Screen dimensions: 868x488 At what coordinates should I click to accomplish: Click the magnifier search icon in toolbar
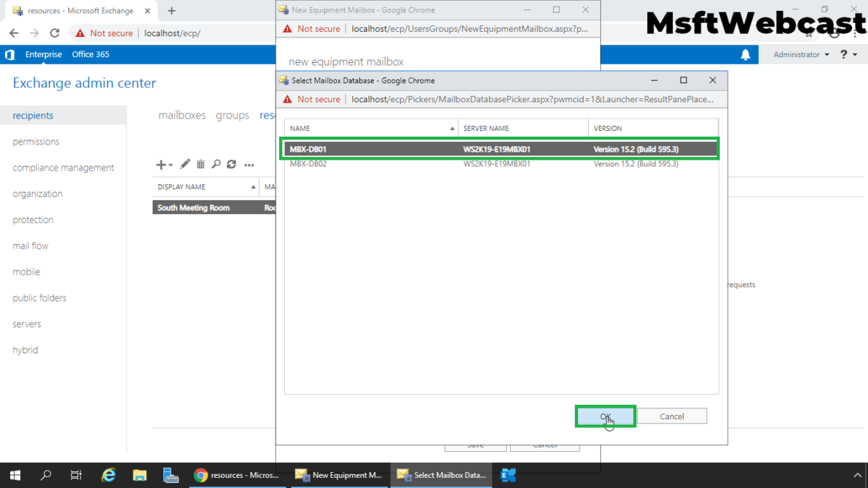pyautogui.click(x=216, y=165)
